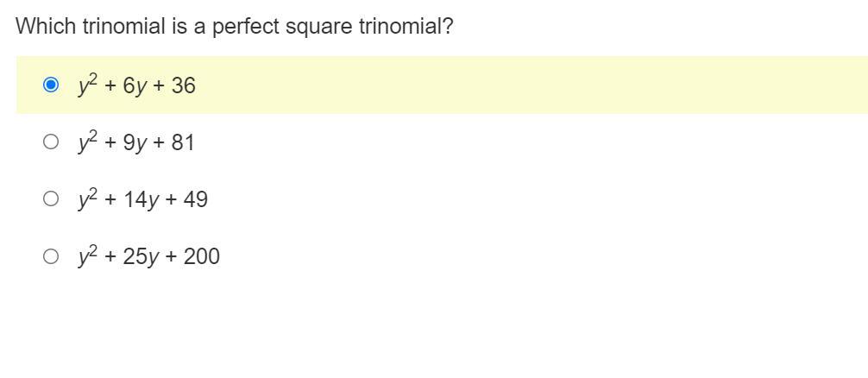The height and width of the screenshot is (378, 868).
Task: Click the expression text y² + 6y + 36
Action: point(136,85)
